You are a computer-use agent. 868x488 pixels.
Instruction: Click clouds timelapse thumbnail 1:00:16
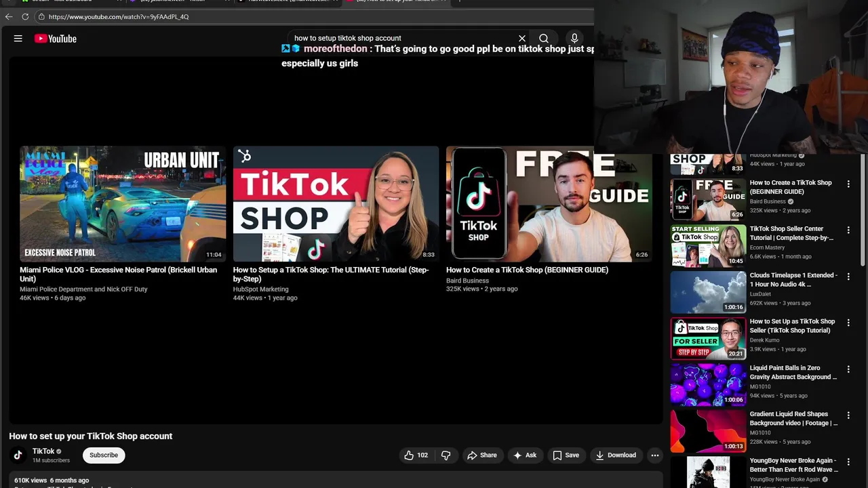[x=708, y=292]
